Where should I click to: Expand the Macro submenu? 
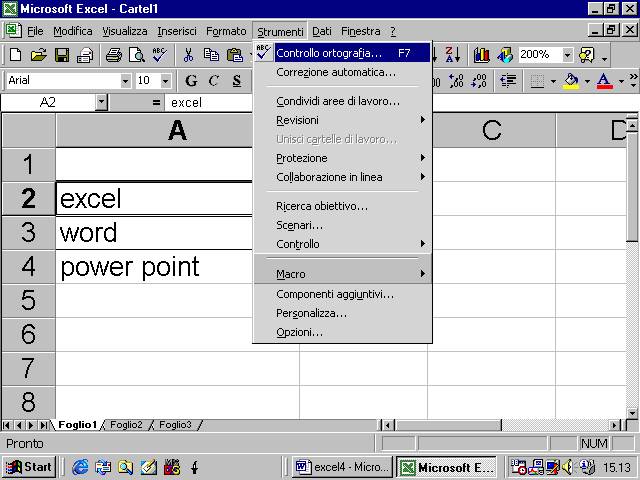click(342, 273)
